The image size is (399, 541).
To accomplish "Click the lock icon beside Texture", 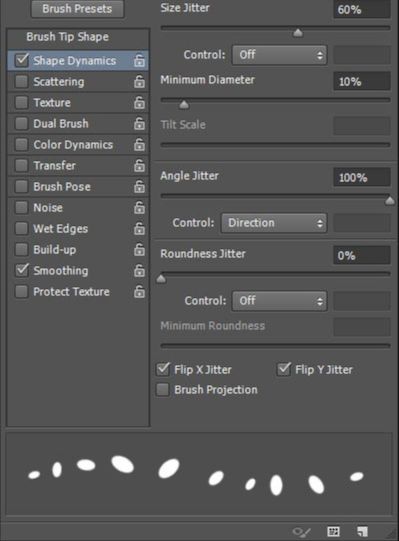I will (139, 102).
